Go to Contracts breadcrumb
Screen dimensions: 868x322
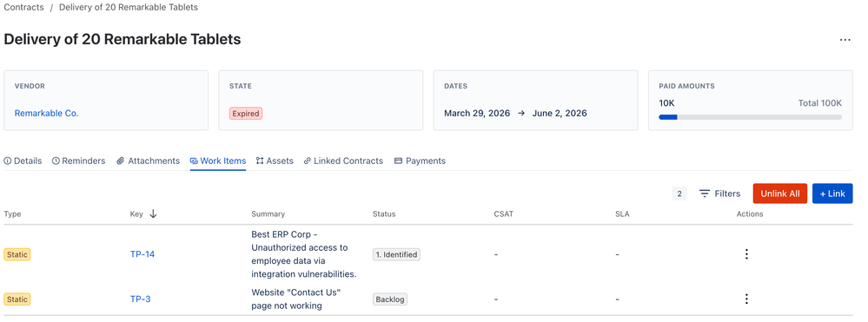pos(23,8)
